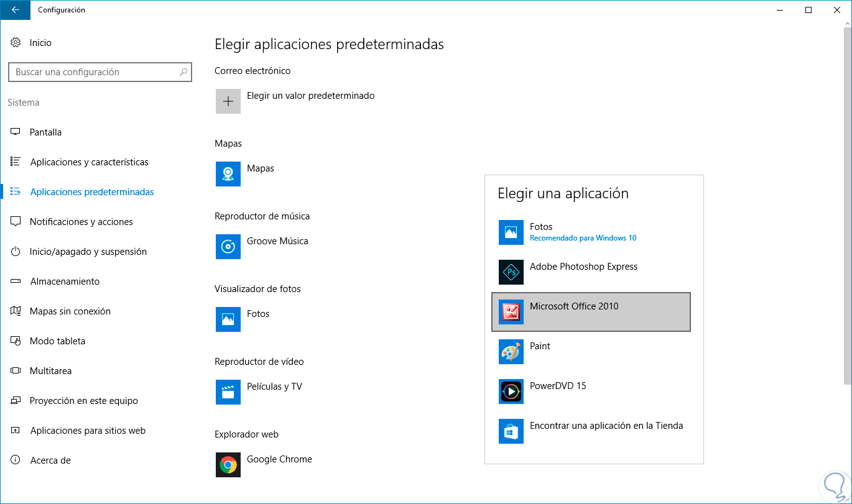Click the icon beside Notificaciones y acciones
This screenshot has width=852, height=504.
[16, 222]
